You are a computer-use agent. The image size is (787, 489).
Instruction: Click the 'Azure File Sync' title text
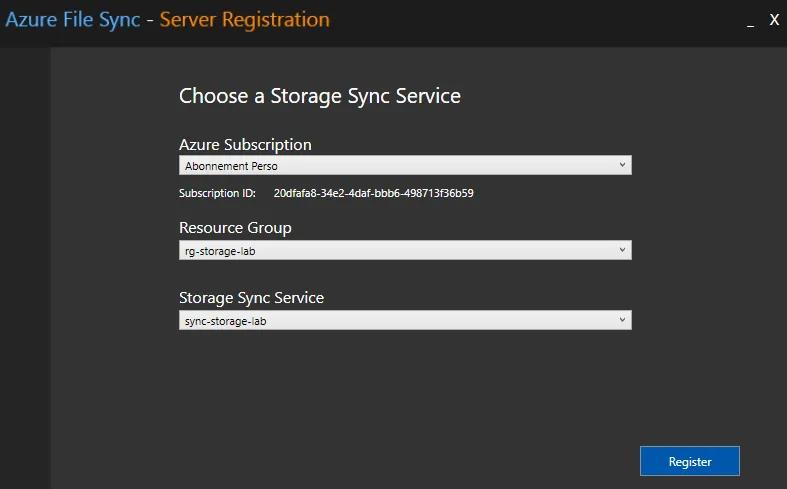[x=73, y=20]
